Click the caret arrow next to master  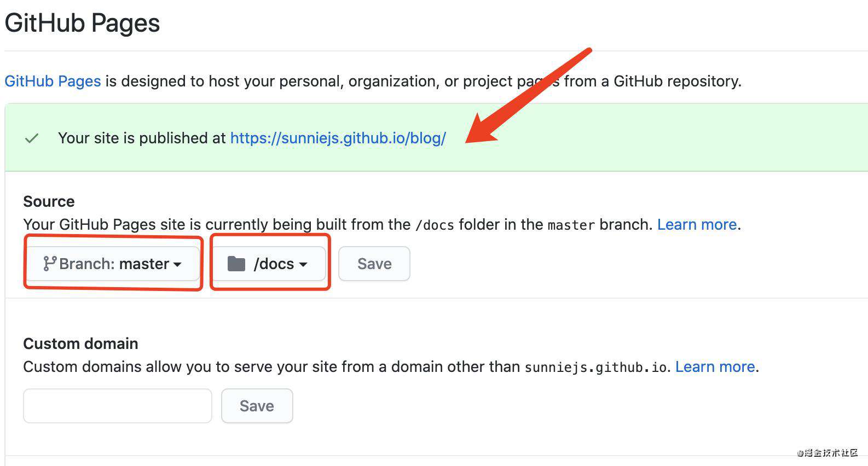coord(177,264)
